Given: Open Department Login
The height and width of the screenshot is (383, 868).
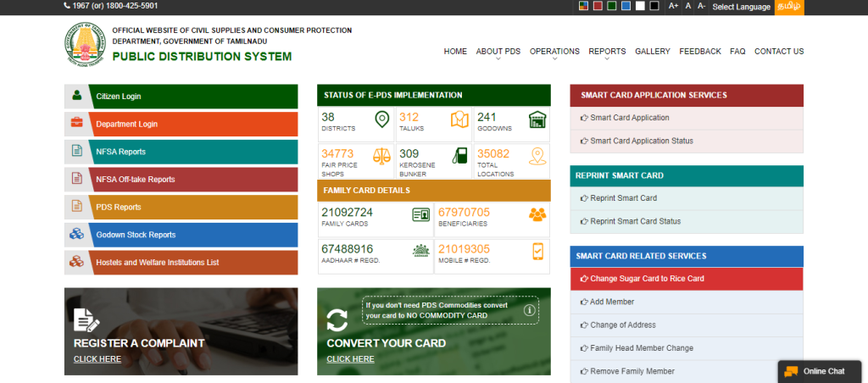Looking at the screenshot, I should point(181,124).
